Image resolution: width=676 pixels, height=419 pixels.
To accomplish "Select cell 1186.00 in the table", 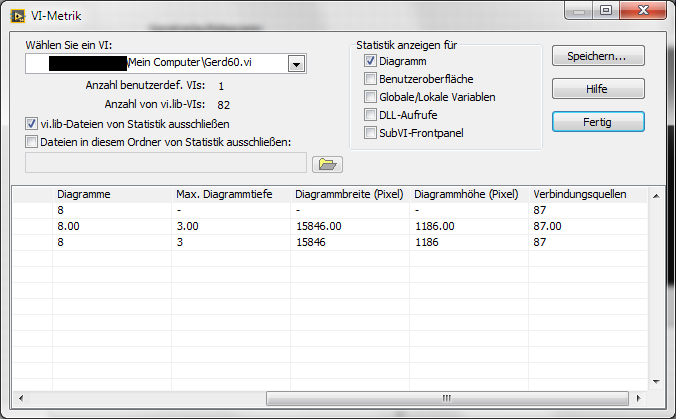I will click(x=469, y=226).
